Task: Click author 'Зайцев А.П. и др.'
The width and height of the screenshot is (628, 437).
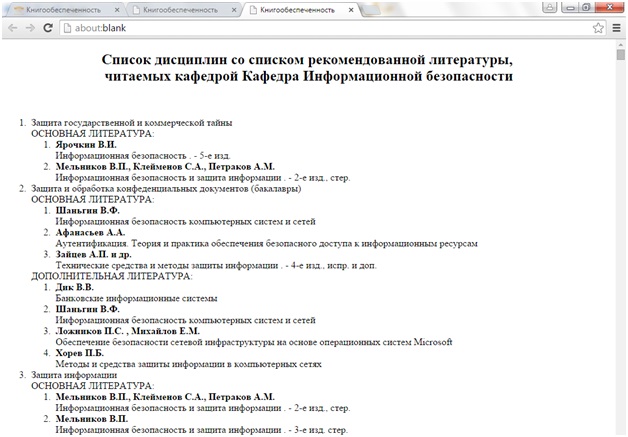Action: coord(93,254)
